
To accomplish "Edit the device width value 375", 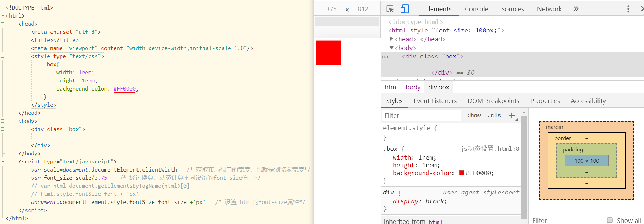I will tap(331, 9).
